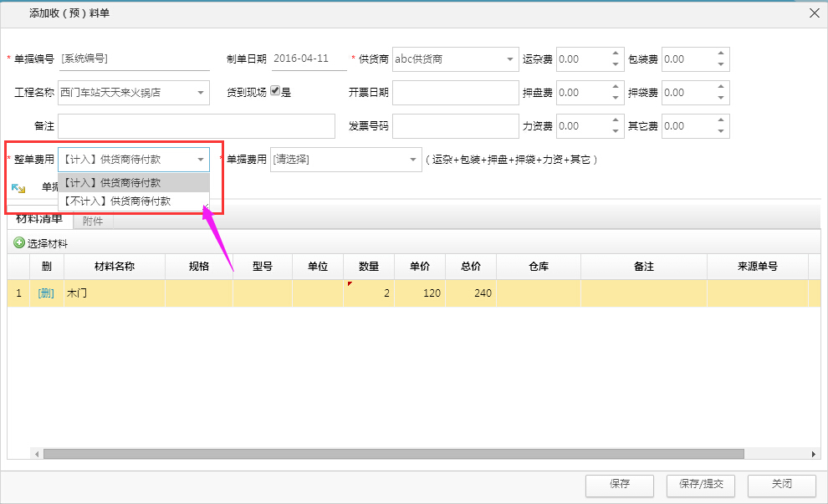This screenshot has height=504, width=828.
Task: Open the 工程名称 dropdown
Action: 201,93
